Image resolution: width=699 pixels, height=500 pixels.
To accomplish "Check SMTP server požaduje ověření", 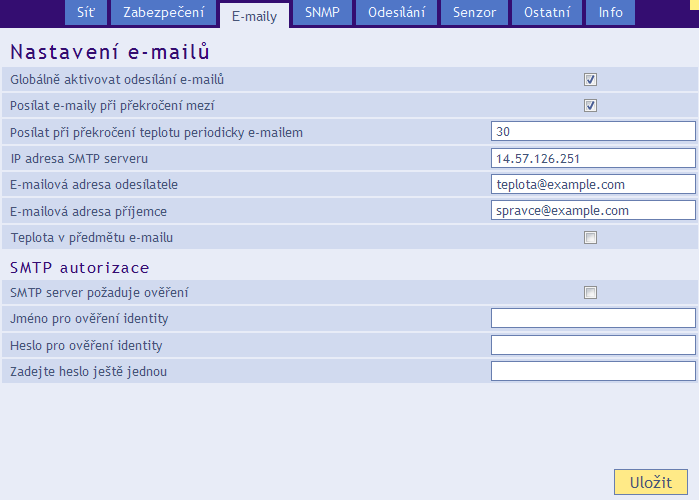I will pyautogui.click(x=590, y=292).
